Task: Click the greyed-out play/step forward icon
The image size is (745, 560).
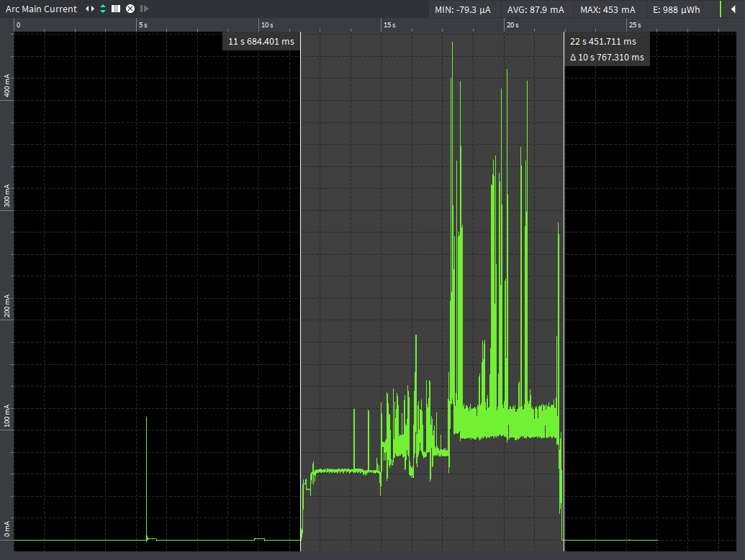Action: pyautogui.click(x=145, y=9)
